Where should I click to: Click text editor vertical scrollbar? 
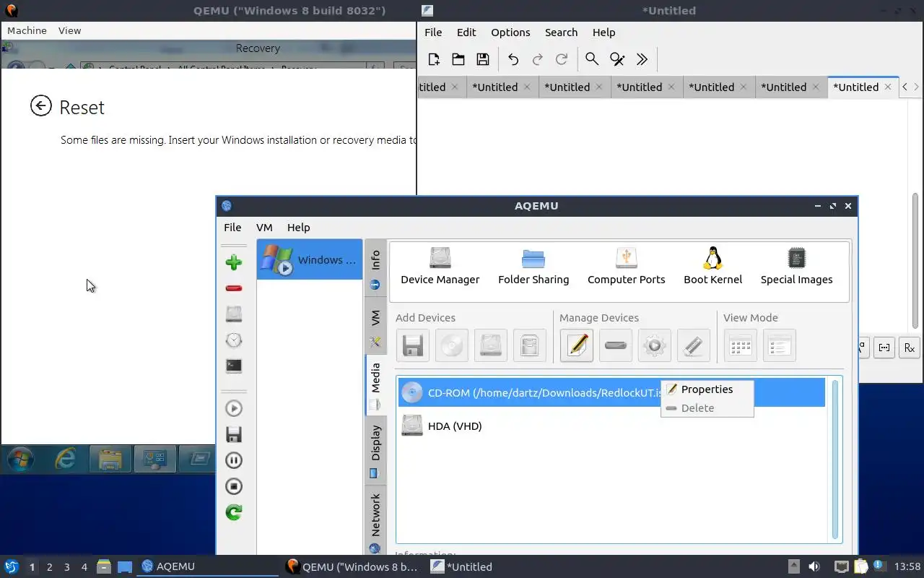coord(915,260)
